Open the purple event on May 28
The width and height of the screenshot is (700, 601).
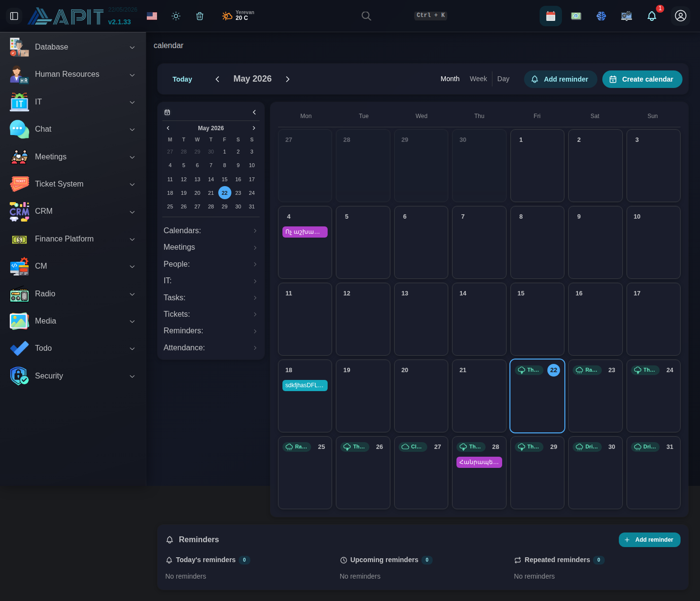(479, 462)
